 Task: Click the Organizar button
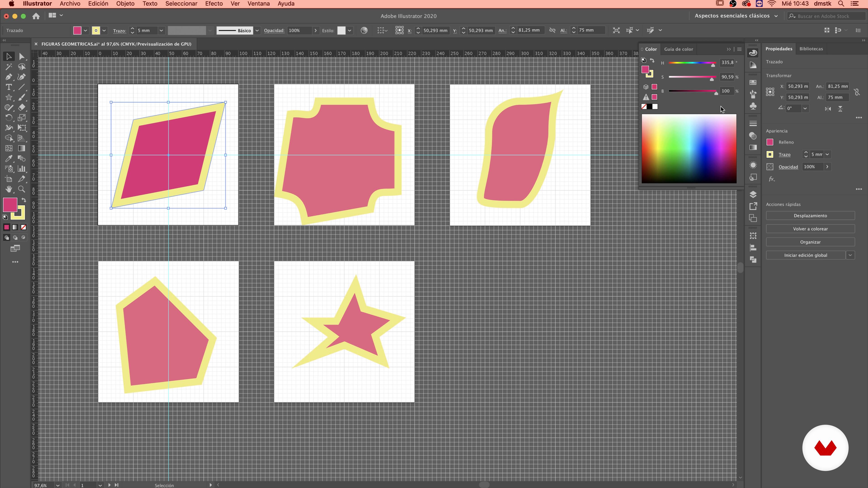click(x=810, y=242)
